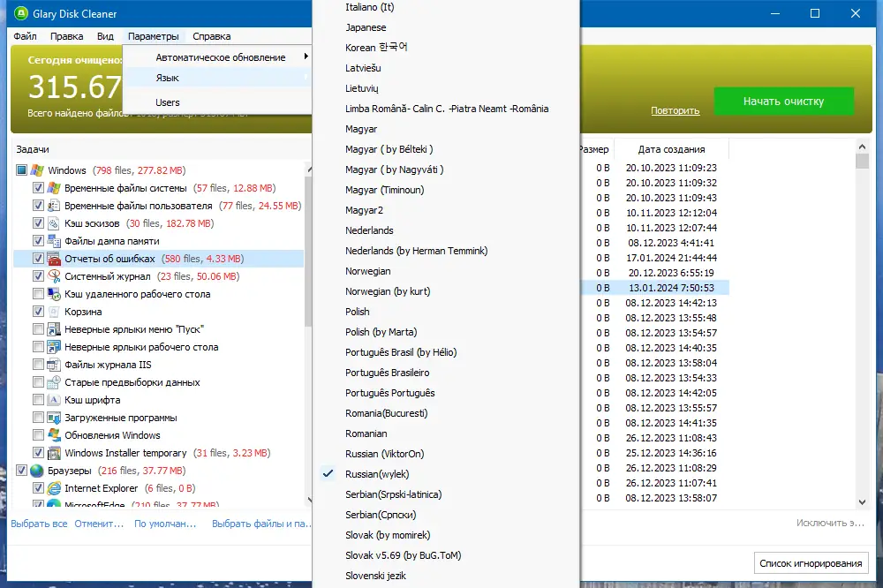The width and height of the screenshot is (883, 588).
Task: Click Выбрать файлы и па… link
Action: [x=260, y=524]
